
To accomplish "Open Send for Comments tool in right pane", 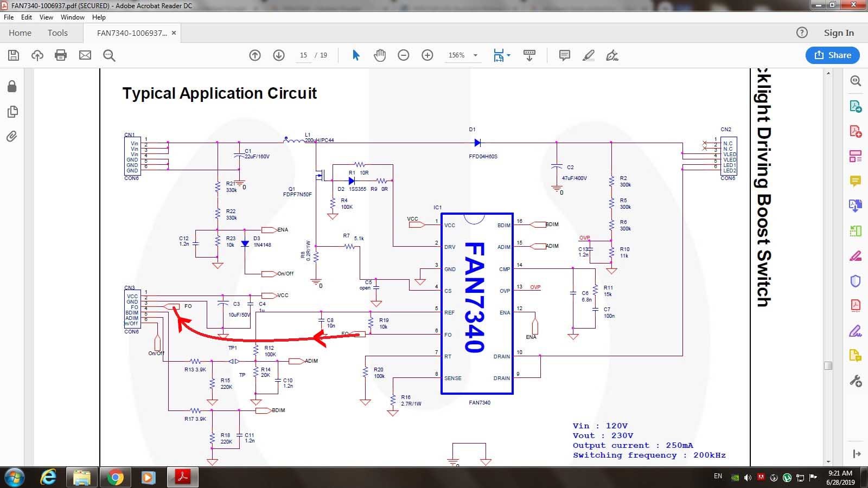I will [x=856, y=356].
